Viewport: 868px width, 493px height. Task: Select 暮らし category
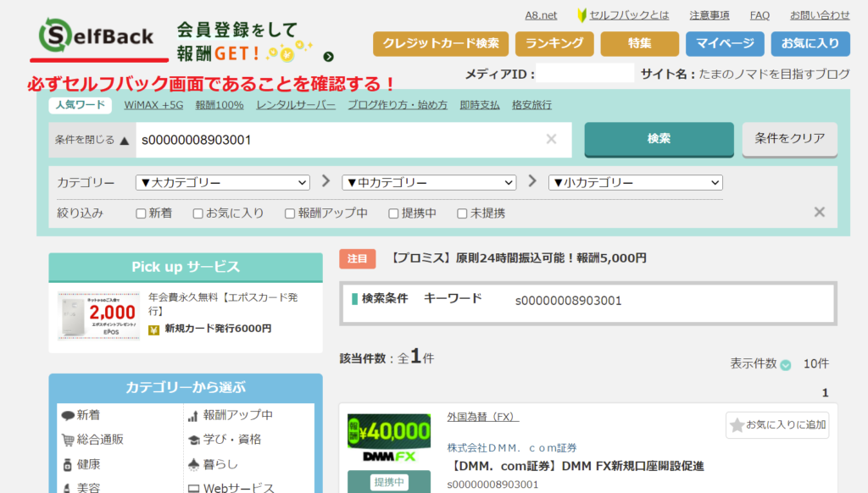(220, 465)
